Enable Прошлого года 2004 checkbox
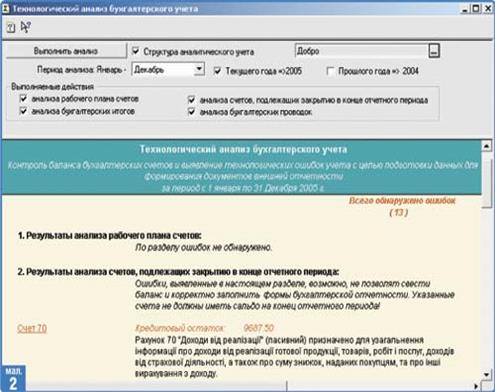 pos(330,71)
